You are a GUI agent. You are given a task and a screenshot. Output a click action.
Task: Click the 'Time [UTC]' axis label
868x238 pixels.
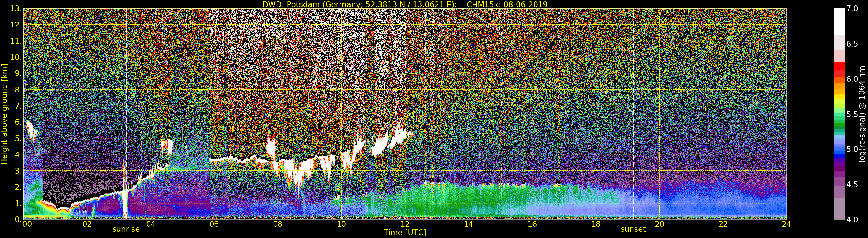405,233
